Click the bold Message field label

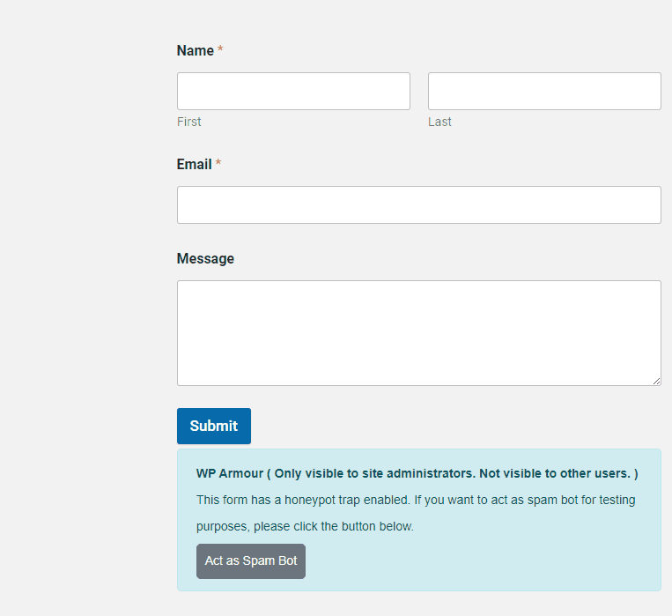(205, 259)
